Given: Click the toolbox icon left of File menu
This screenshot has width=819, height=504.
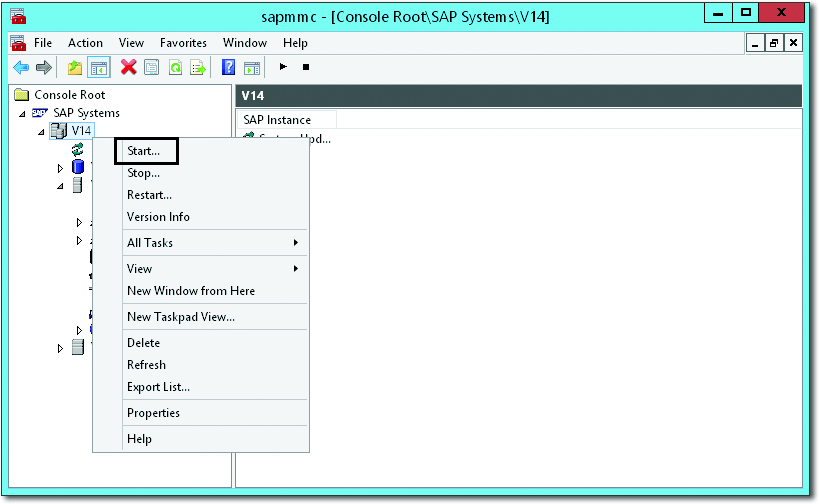Looking at the screenshot, I should click(18, 42).
